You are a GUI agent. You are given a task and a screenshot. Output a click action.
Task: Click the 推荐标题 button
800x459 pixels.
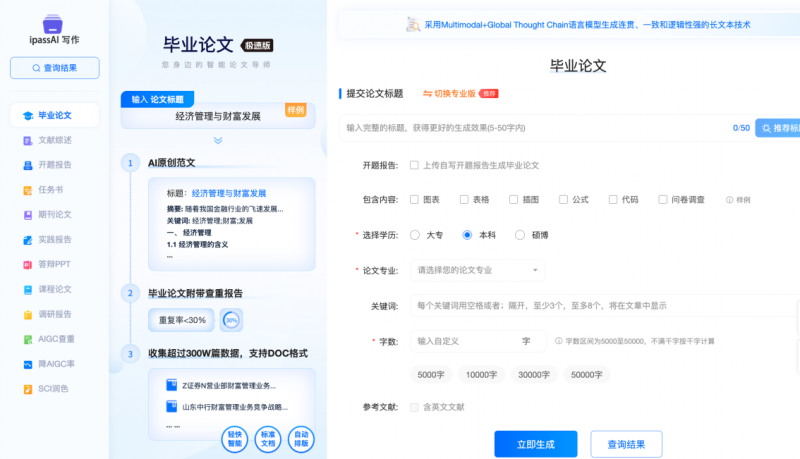tap(778, 128)
